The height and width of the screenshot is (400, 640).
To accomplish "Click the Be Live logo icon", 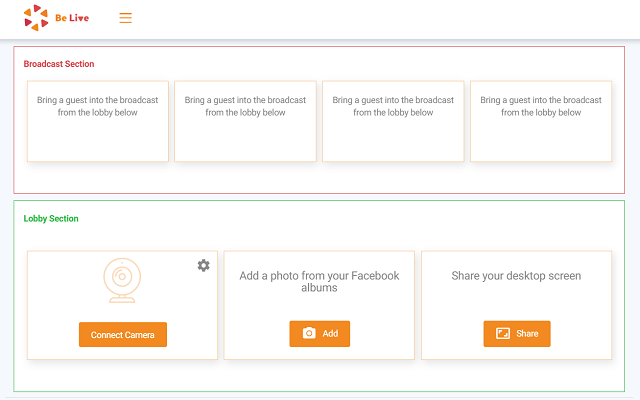I will [36, 17].
